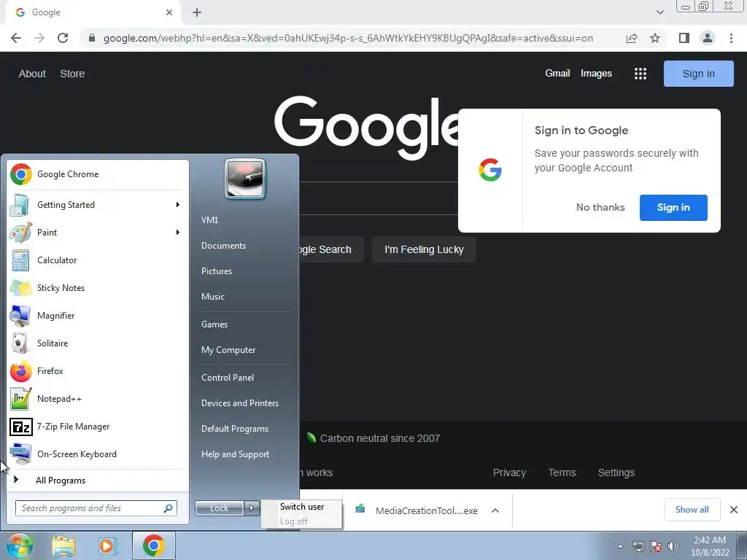Click Sign in in the popup dialog
747x560 pixels.
pos(673,208)
